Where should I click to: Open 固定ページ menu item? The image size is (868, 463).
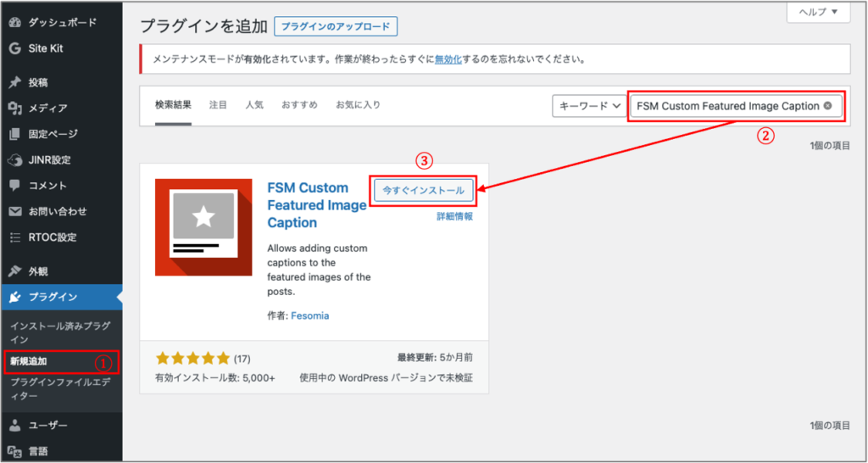(x=62, y=134)
